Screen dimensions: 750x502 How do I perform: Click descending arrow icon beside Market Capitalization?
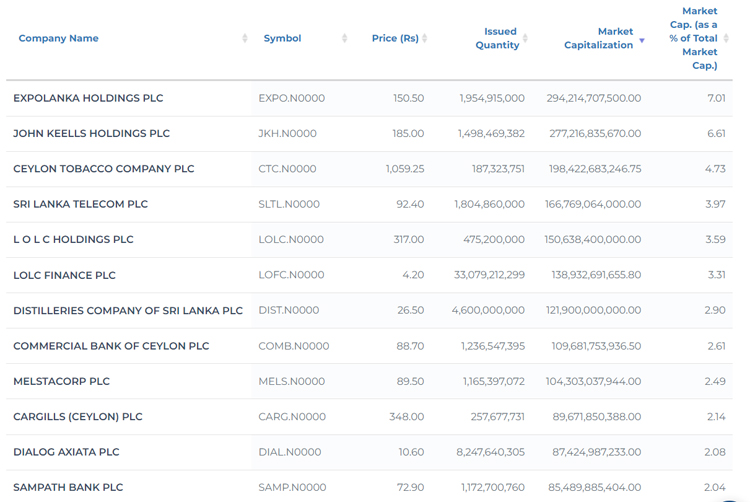click(642, 41)
